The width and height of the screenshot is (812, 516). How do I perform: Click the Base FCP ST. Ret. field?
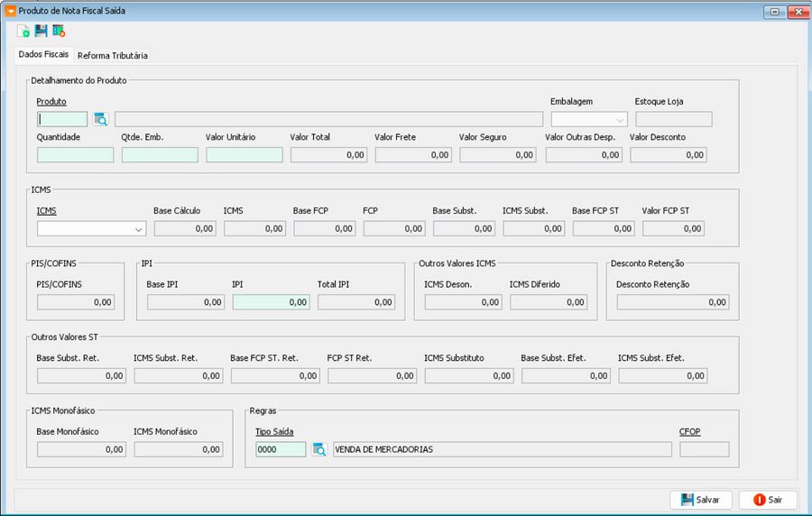pyautogui.click(x=275, y=376)
